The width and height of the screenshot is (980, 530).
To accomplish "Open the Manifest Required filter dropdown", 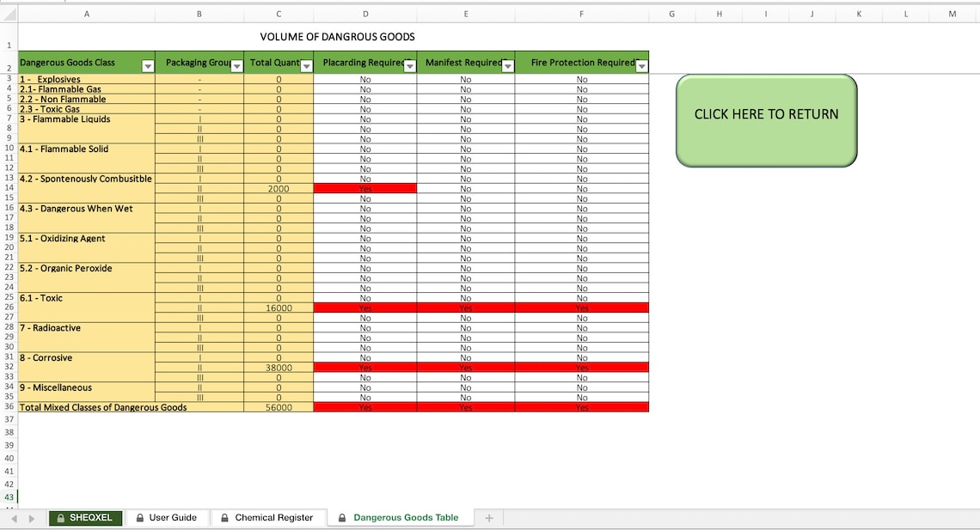I will coord(507,65).
